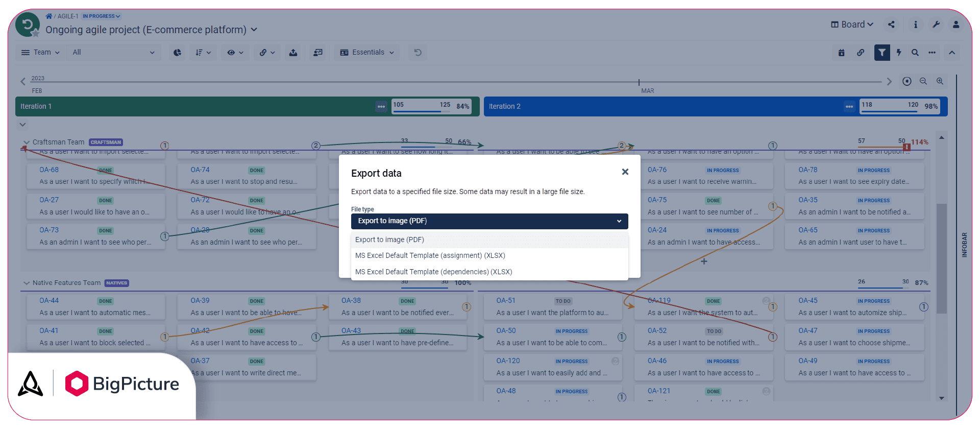Move timeline forward with right arrow
Viewport: 980px width, 429px height.
click(889, 81)
